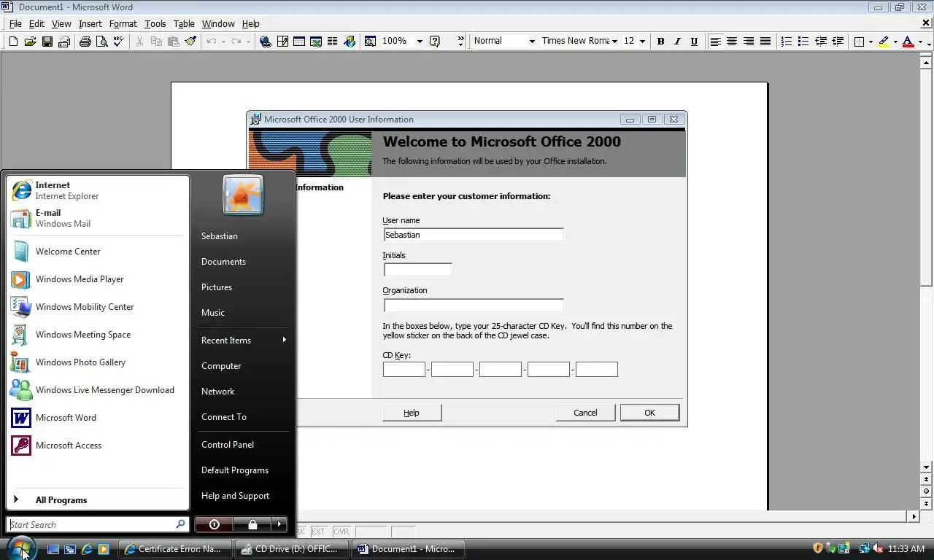Open the Table menu
Viewport: 934px width, 560px height.
click(x=184, y=23)
